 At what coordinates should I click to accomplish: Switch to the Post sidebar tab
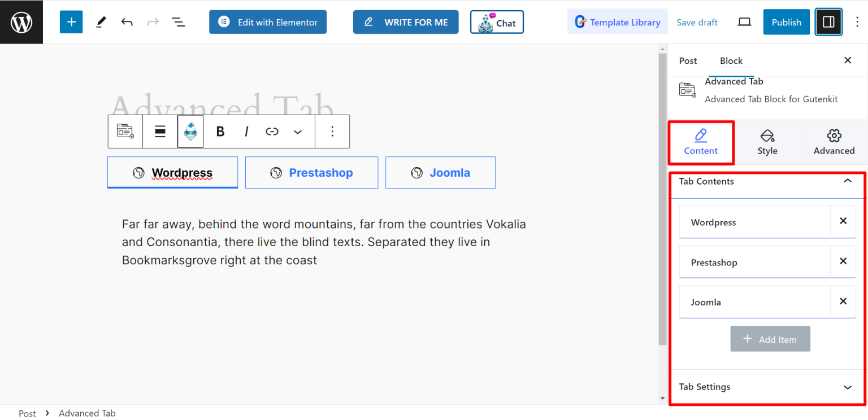click(x=688, y=60)
